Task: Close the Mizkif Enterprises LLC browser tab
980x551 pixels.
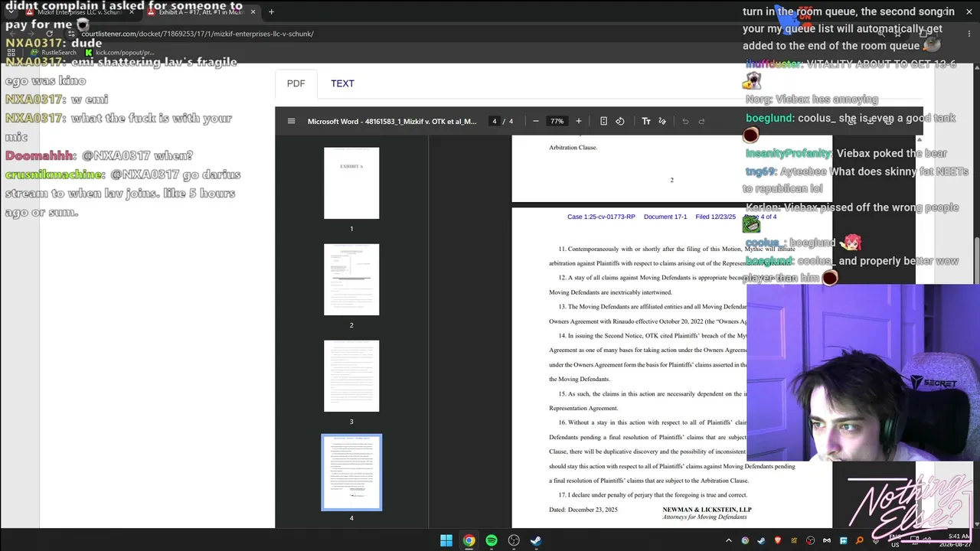Action: [x=132, y=11]
